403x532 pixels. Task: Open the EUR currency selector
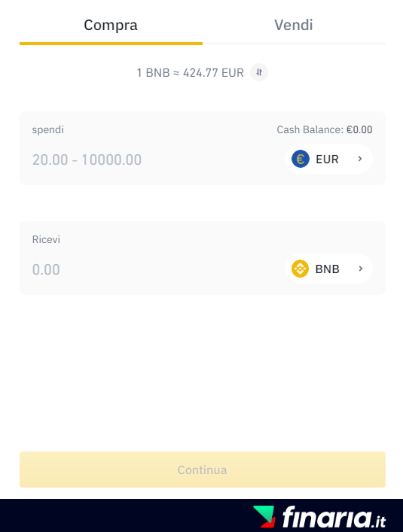click(x=329, y=159)
